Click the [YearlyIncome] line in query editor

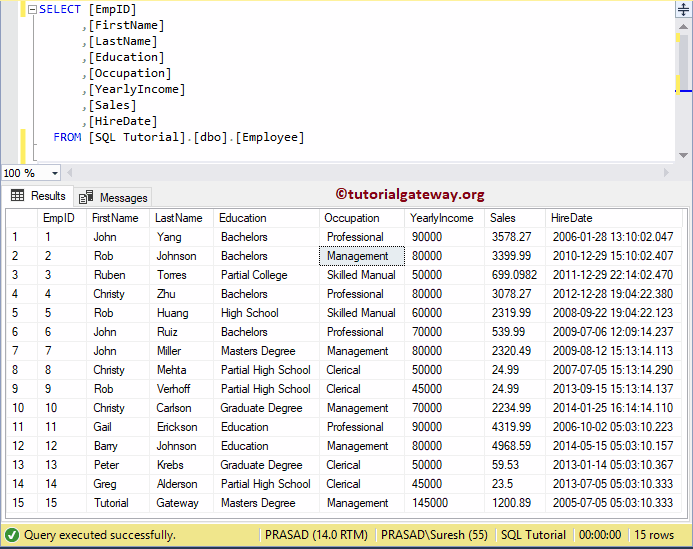pyautogui.click(x=137, y=89)
